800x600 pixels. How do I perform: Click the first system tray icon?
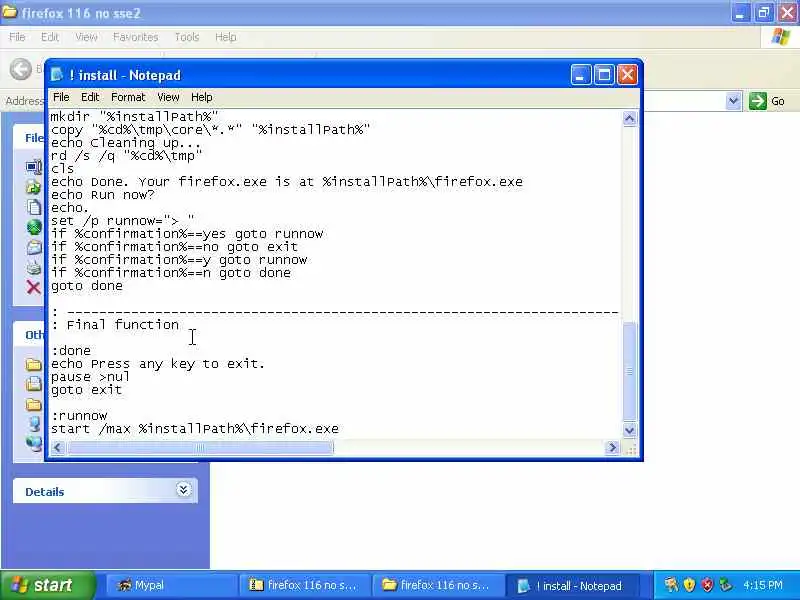(x=671, y=585)
